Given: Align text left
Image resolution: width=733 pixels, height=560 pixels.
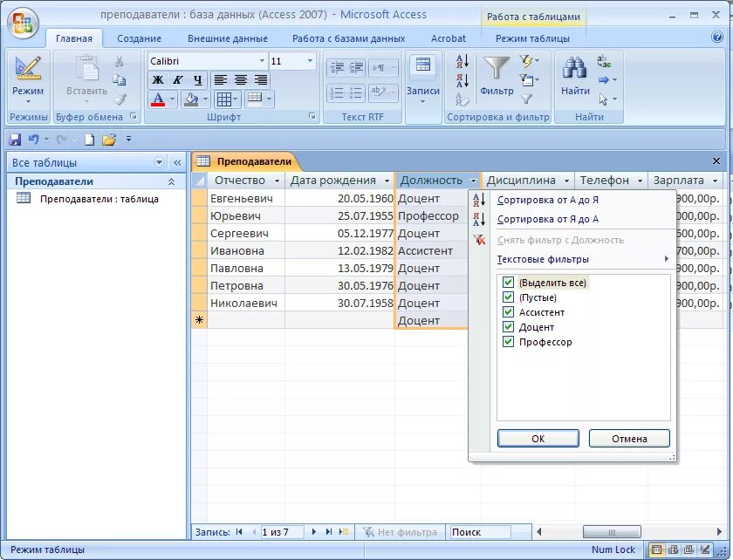Looking at the screenshot, I should pyautogui.click(x=220, y=80).
